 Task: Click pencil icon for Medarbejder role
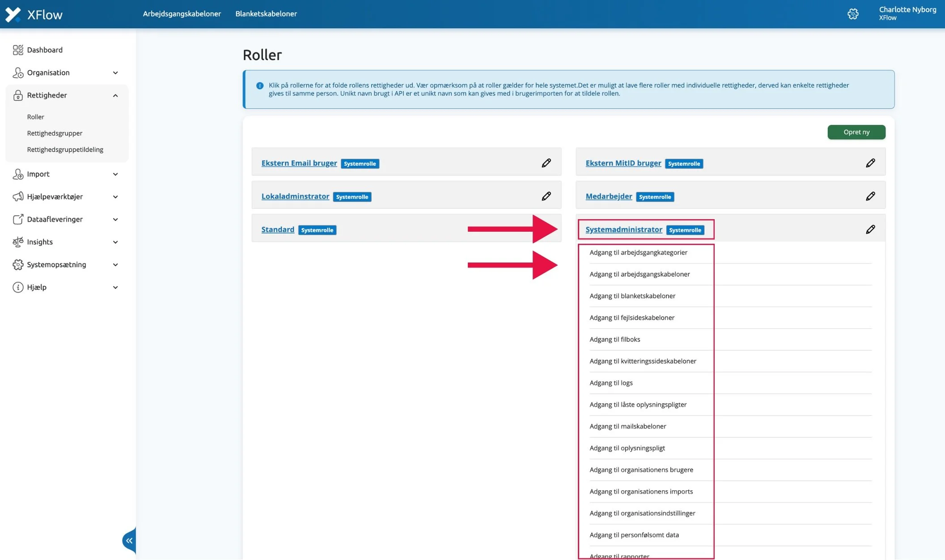pyautogui.click(x=870, y=196)
